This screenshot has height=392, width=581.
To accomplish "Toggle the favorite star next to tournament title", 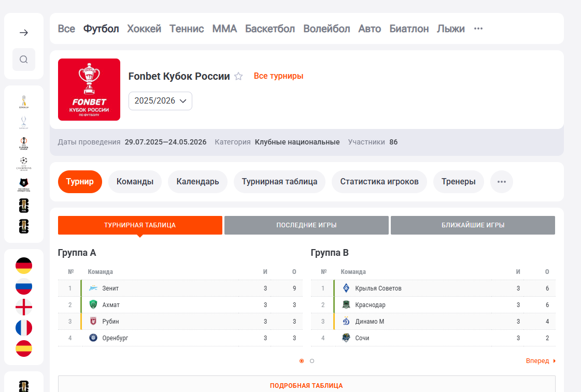I will point(238,76).
